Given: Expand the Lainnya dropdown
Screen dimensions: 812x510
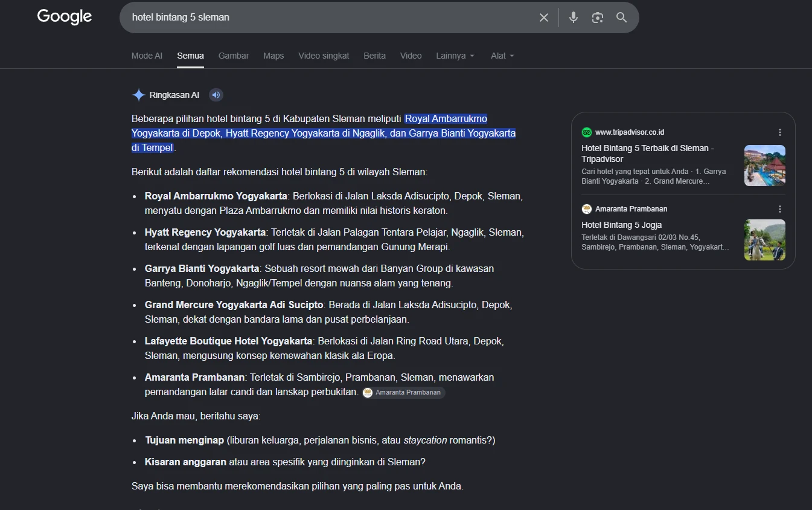Looking at the screenshot, I should coord(455,56).
